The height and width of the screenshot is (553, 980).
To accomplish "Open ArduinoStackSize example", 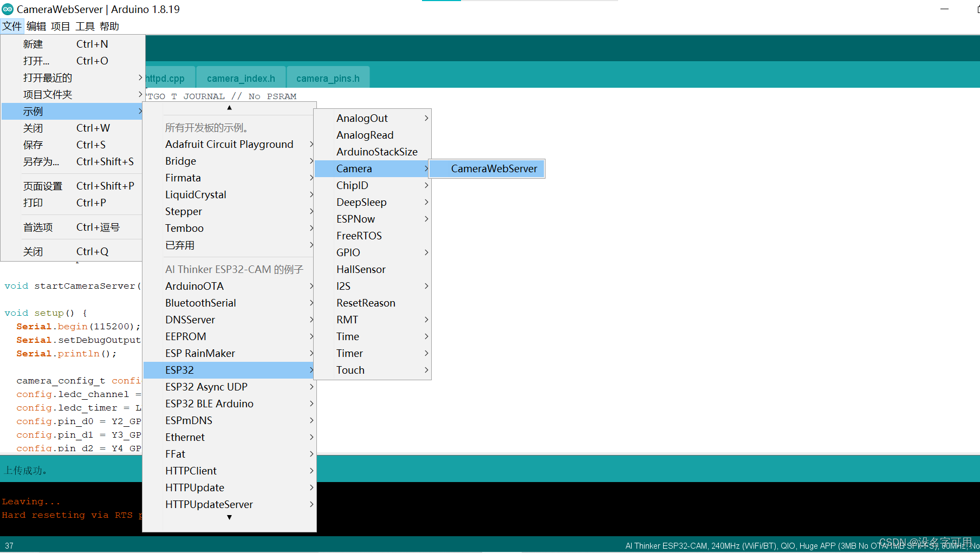I will tap(373, 152).
